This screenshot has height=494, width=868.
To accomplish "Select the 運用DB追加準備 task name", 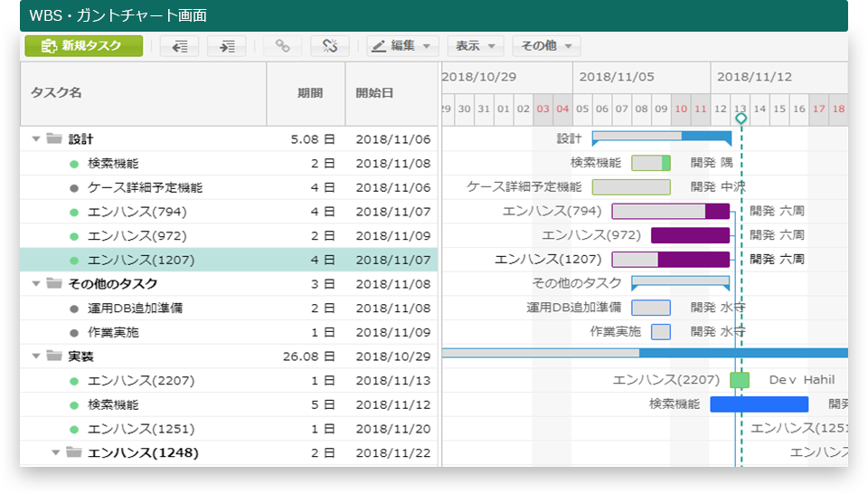I will tap(135, 308).
